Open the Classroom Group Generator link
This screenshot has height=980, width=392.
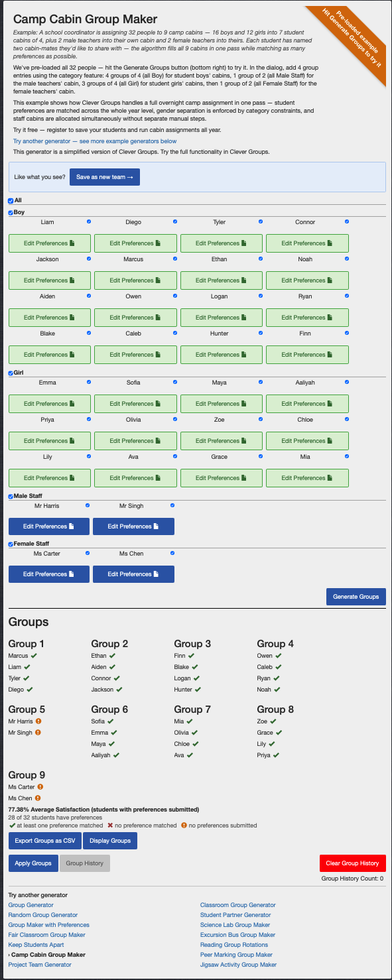point(238,905)
